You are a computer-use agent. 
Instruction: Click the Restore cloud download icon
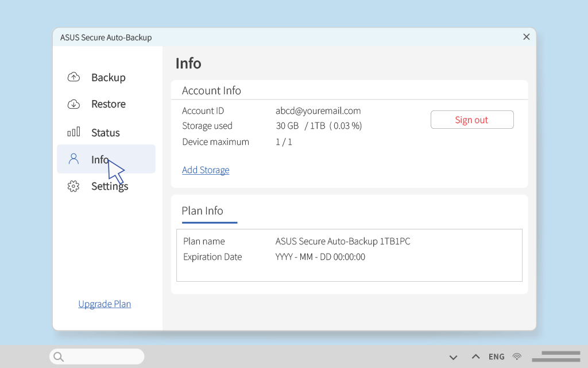[x=73, y=104]
